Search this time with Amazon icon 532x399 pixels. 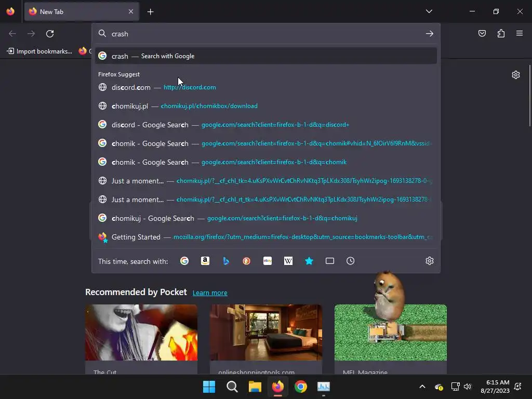tap(205, 261)
